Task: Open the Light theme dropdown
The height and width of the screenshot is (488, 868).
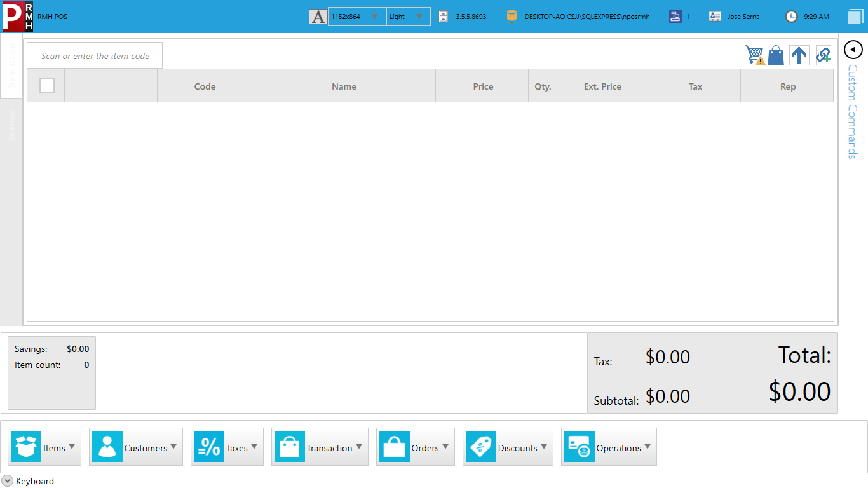Action: (x=408, y=17)
